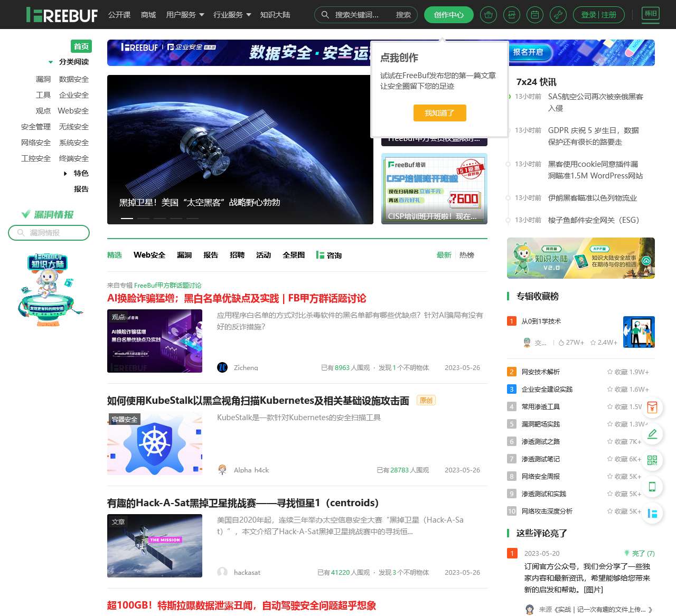Screen dimensions: 676x616
Task: Open the Hack-A-Sat article thumbnail
Action: (155, 546)
